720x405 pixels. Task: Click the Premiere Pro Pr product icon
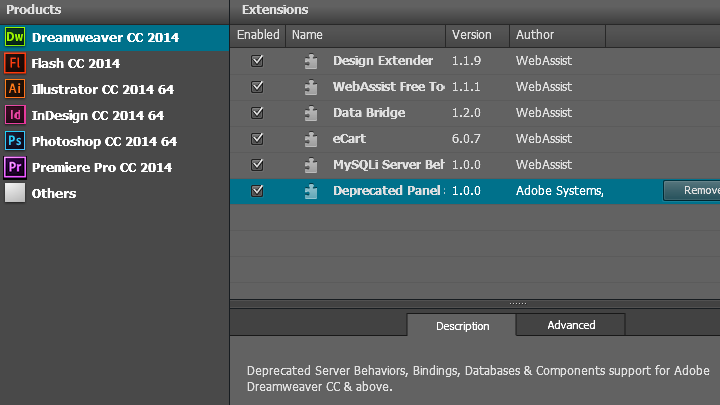click(x=15, y=167)
